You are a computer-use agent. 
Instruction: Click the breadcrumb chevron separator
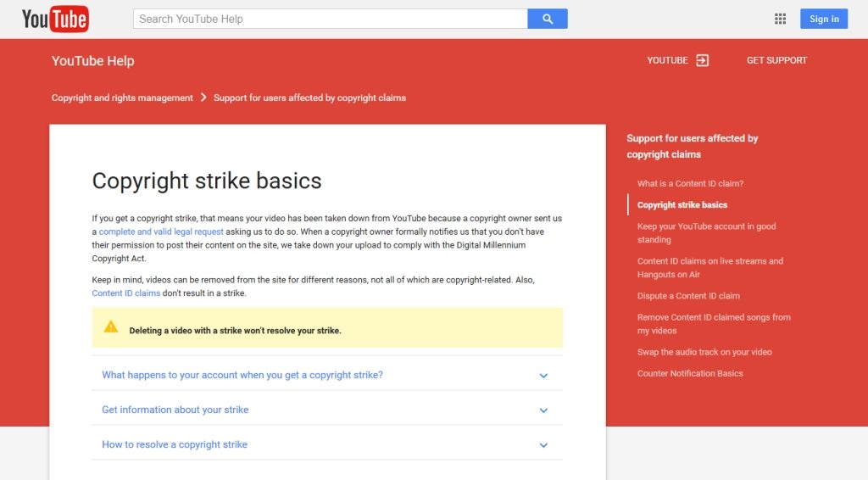click(x=203, y=98)
